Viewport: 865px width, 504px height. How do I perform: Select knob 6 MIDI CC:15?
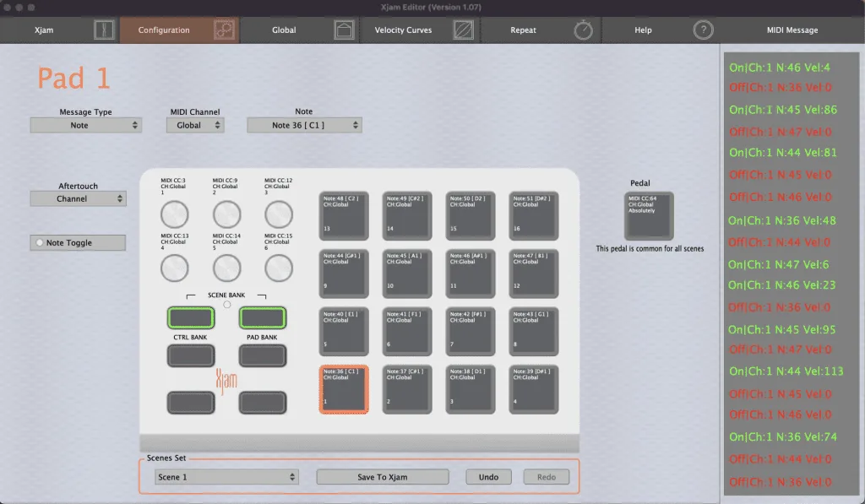coord(279,268)
